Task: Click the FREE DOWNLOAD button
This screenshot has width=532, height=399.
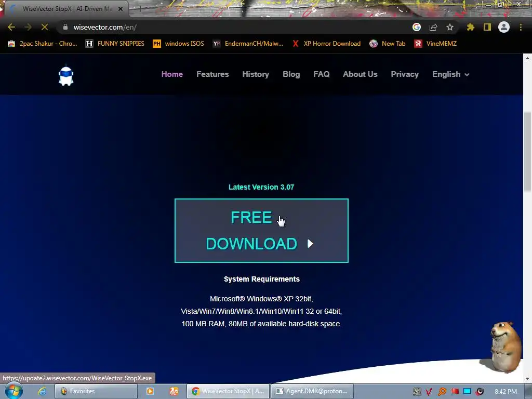Action: [x=261, y=231]
